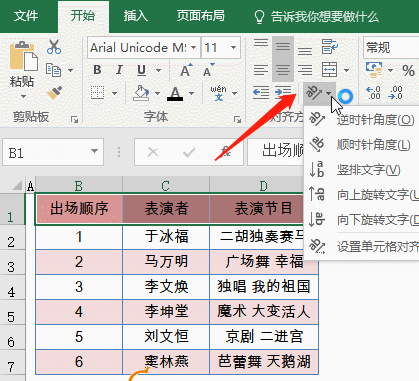Click the Select All corner triangle

click(x=17, y=185)
